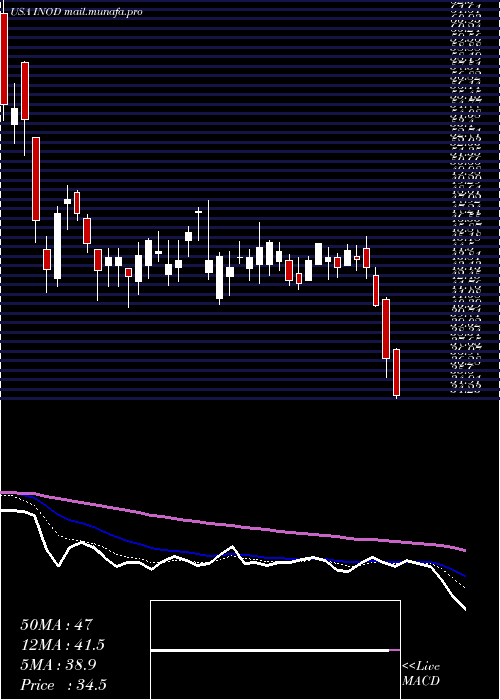Click the '5MA : 38.9' reading

(x=58, y=665)
